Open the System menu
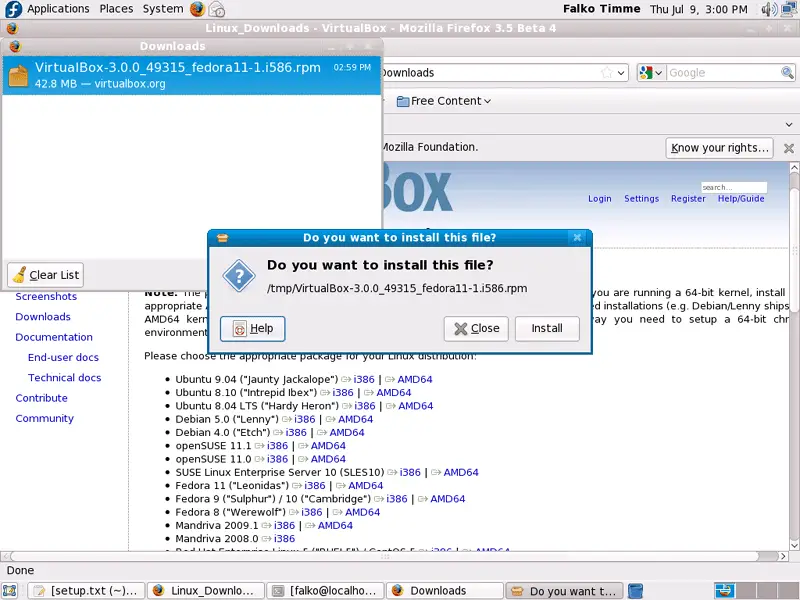This screenshot has height=600, width=800. 163,9
